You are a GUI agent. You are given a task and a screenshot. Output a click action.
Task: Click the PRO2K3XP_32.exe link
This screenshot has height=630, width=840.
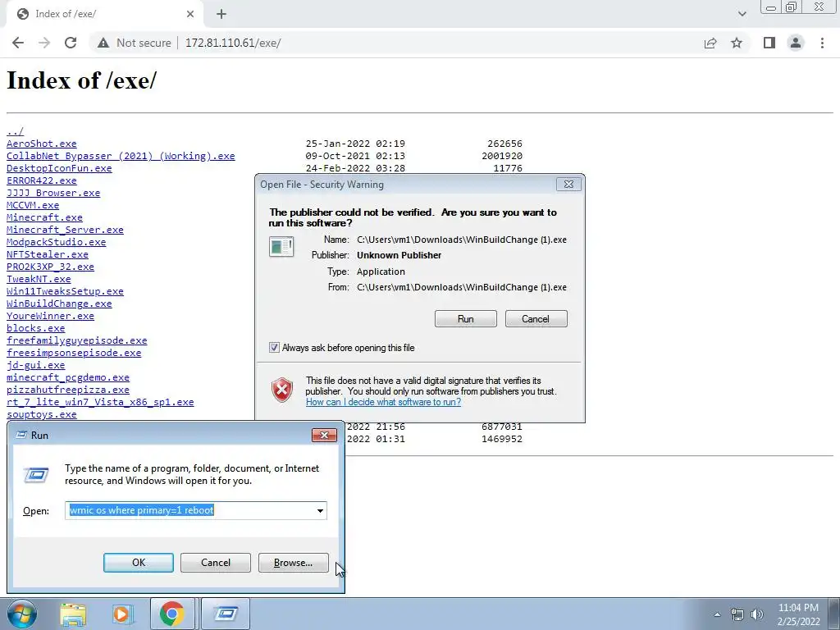tap(50, 267)
